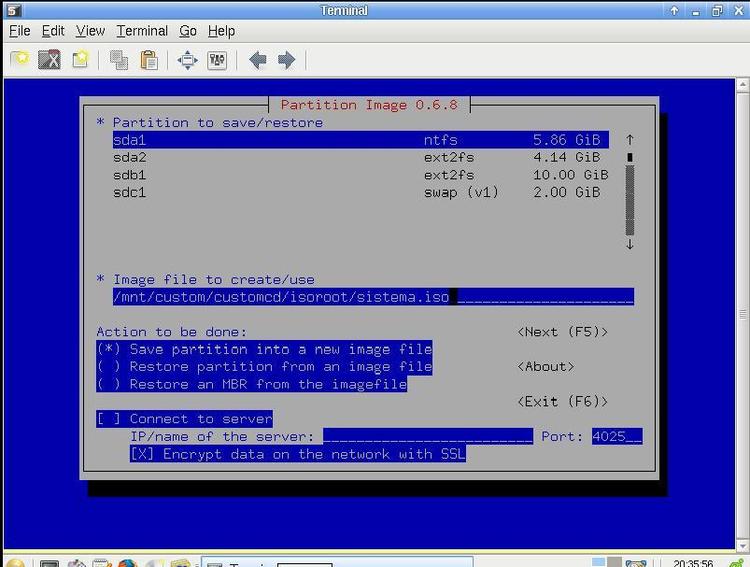This screenshot has height=567, width=750.
Task: Open new terminal window toolbar icon
Action: pyautogui.click(x=81, y=59)
